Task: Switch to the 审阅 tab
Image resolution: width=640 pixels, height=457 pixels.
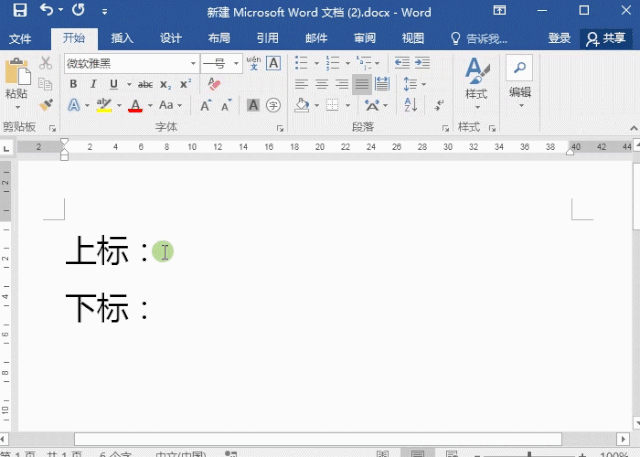Action: click(364, 38)
